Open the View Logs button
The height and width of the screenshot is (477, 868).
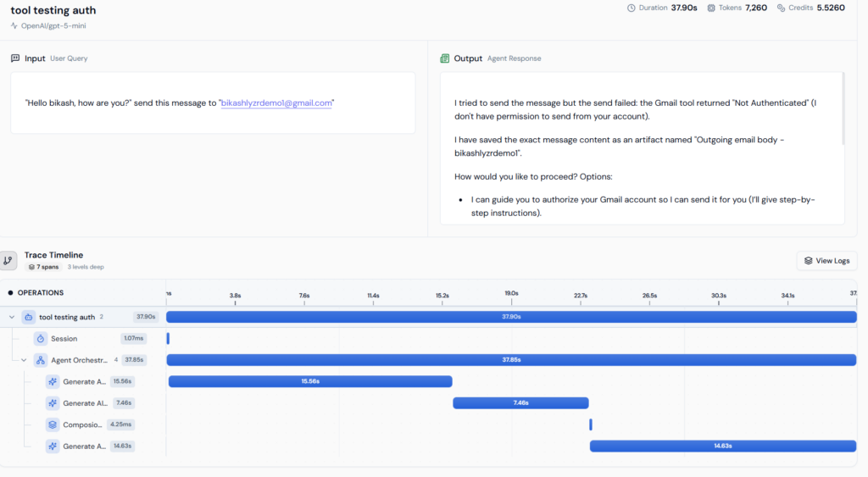pyautogui.click(x=826, y=261)
